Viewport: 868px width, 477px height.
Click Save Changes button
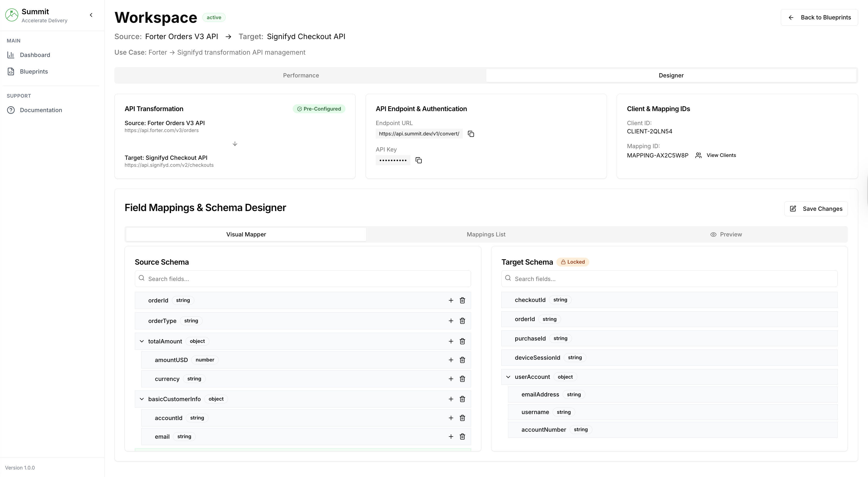pyautogui.click(x=816, y=209)
